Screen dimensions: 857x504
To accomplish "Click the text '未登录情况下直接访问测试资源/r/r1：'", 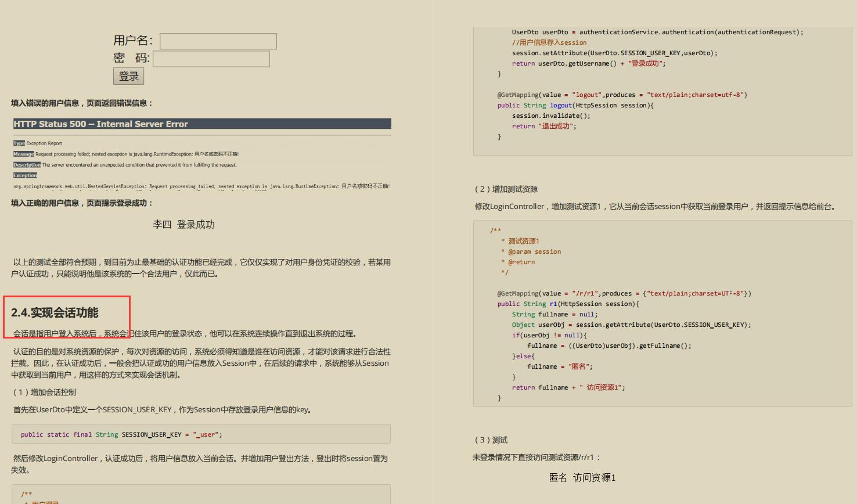I will 536,458.
